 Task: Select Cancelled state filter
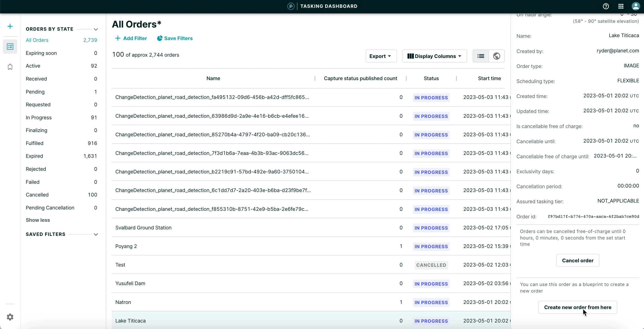click(x=61, y=194)
